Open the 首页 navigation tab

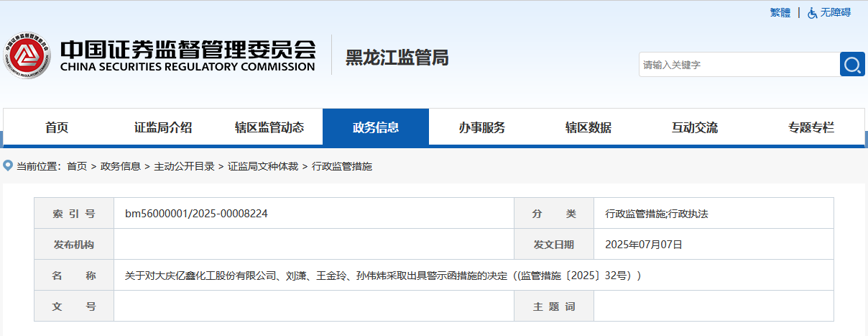pyautogui.click(x=57, y=127)
